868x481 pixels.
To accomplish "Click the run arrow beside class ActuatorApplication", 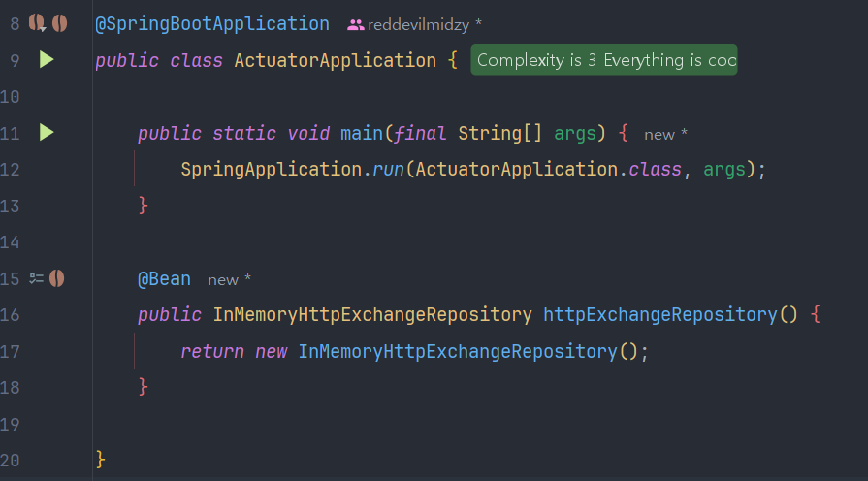I will click(47, 59).
